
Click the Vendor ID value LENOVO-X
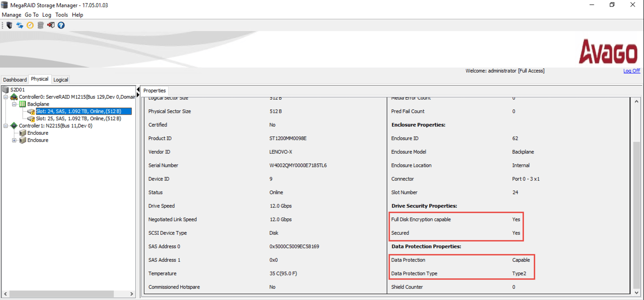coord(280,152)
